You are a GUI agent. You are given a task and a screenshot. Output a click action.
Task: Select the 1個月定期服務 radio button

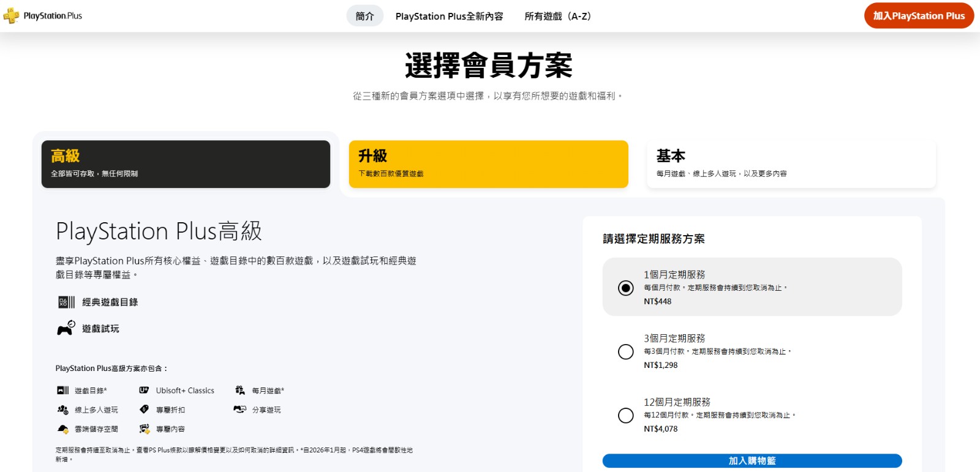click(626, 288)
